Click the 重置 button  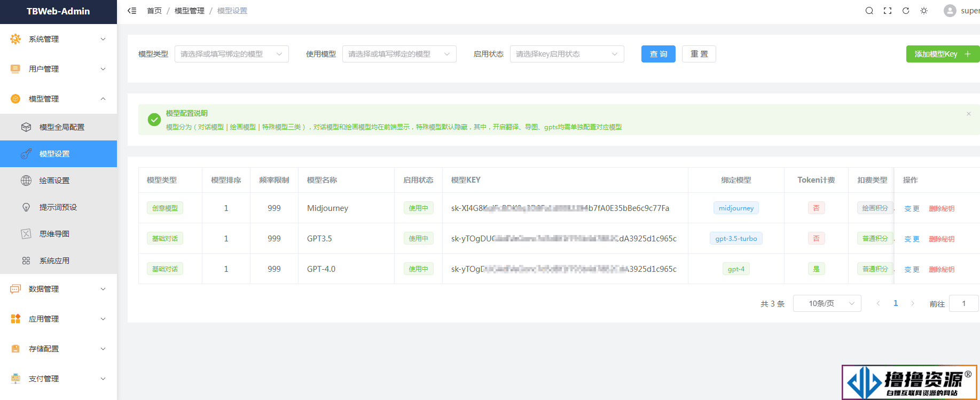699,54
